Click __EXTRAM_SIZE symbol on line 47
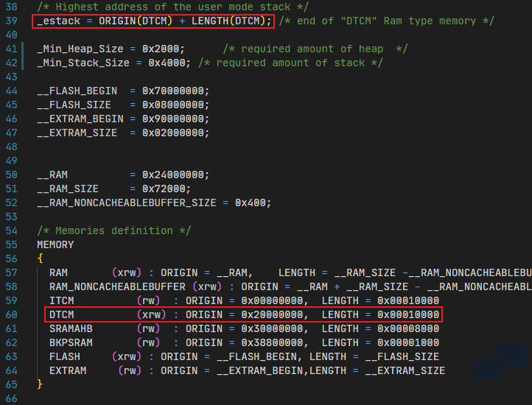This screenshot has width=532, height=405. click(x=77, y=133)
